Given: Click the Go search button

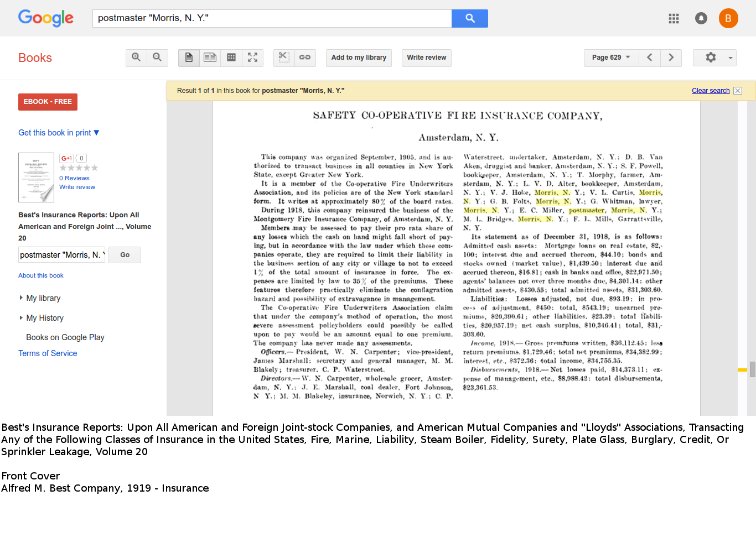Looking at the screenshot, I should (125, 255).
